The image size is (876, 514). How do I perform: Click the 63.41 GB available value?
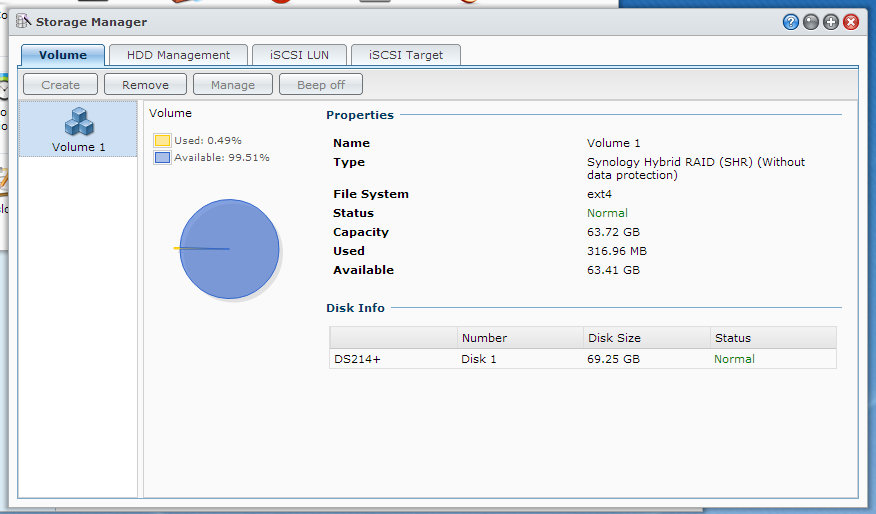tap(613, 270)
